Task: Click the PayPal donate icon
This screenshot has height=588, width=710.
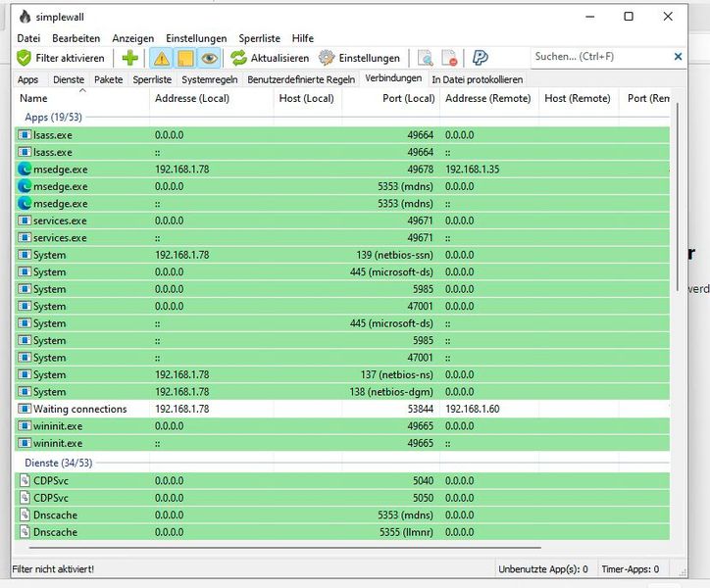Action: [x=481, y=58]
